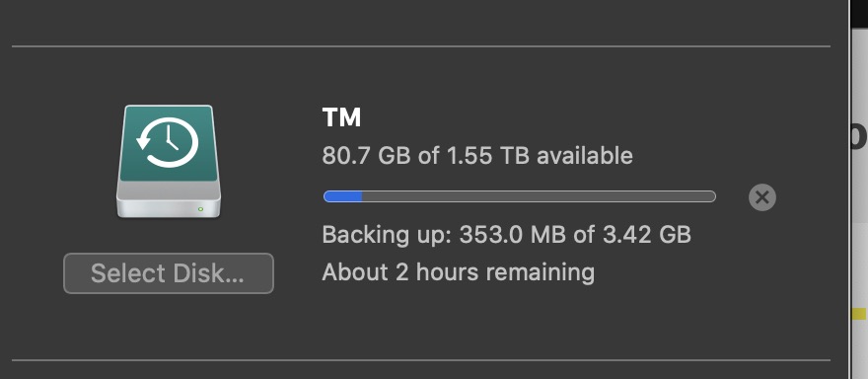This screenshot has width=868, height=379.
Task: Cancel the backup with the X button
Action: pyautogui.click(x=762, y=197)
